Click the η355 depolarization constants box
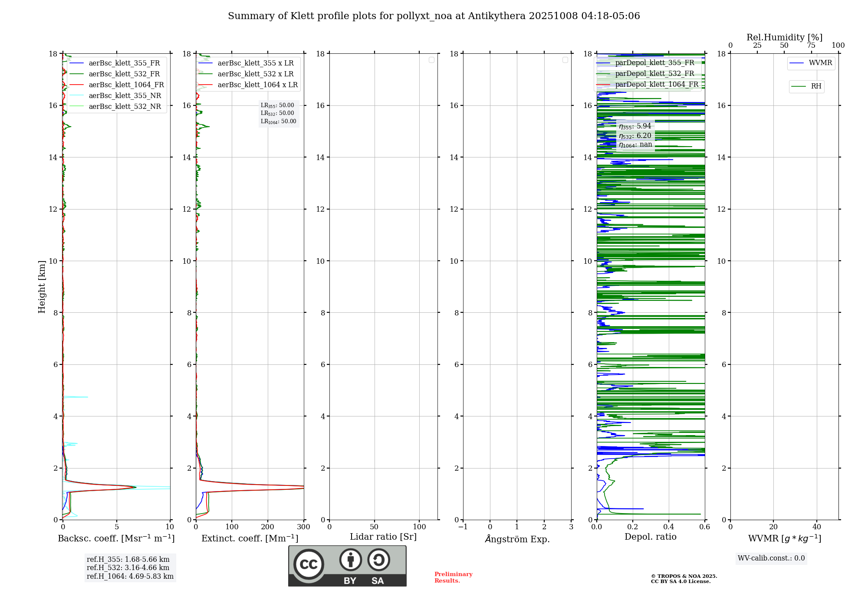Image resolution: width=868 pixels, height=590 pixels. [x=635, y=135]
